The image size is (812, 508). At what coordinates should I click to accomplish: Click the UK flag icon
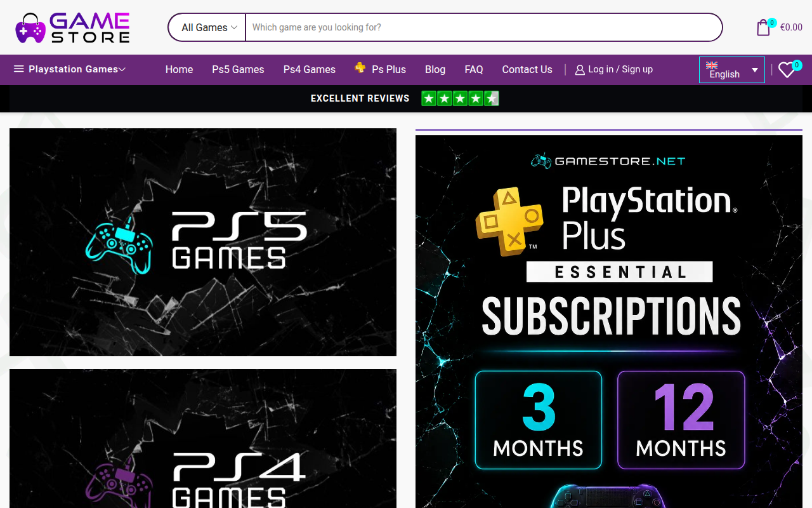pos(712,65)
